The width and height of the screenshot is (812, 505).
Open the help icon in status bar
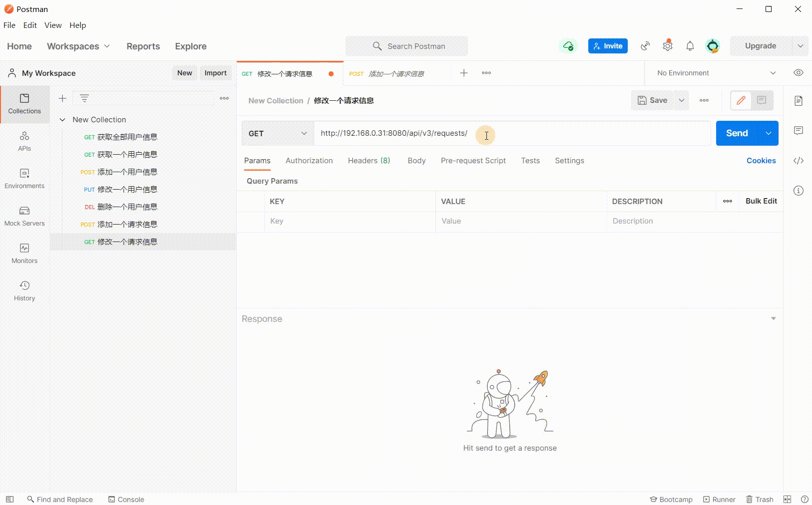pos(805,499)
